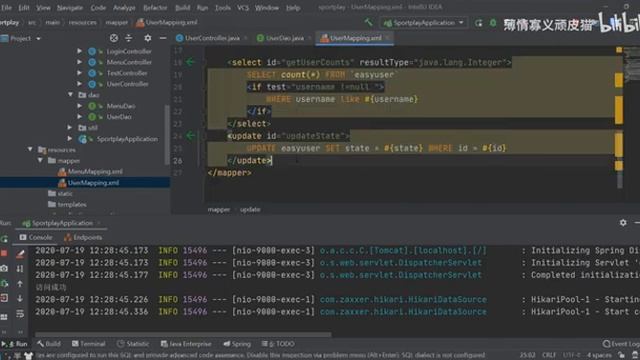Viewport: 640px width, 360px height.
Task: Click the scroll down arrow in console
Action: pyautogui.click(x=20, y=298)
